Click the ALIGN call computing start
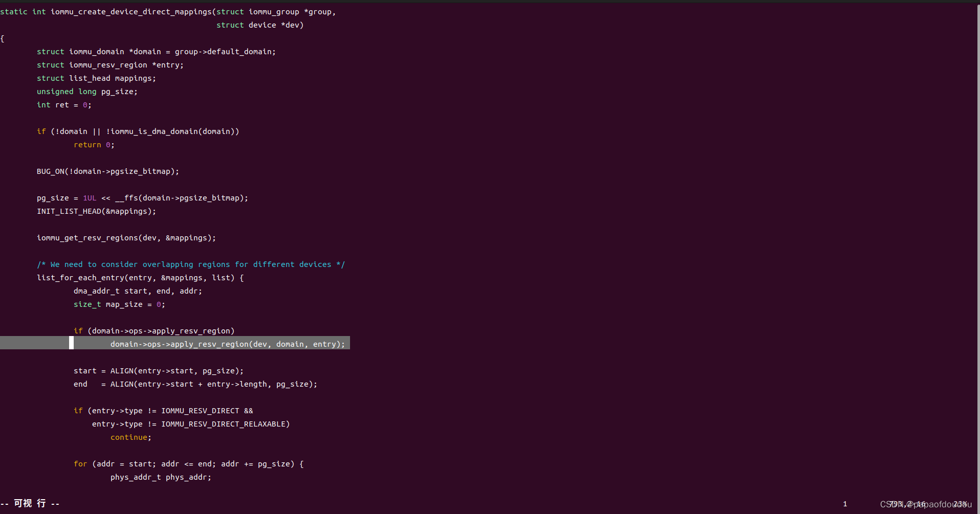The height and width of the screenshot is (514, 980). 158,371
